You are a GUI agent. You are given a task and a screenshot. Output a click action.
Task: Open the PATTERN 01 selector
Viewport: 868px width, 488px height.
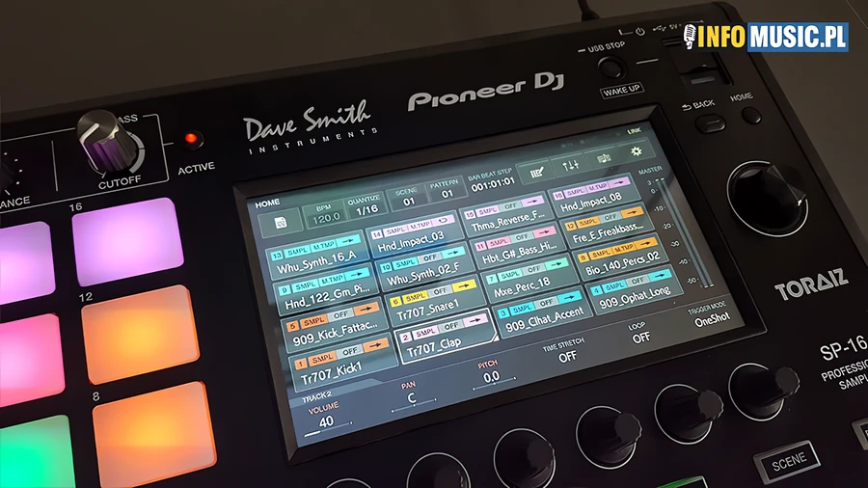coord(446,190)
